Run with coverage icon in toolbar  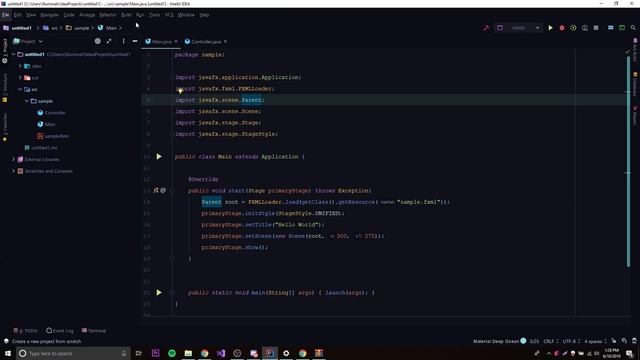coord(573,28)
